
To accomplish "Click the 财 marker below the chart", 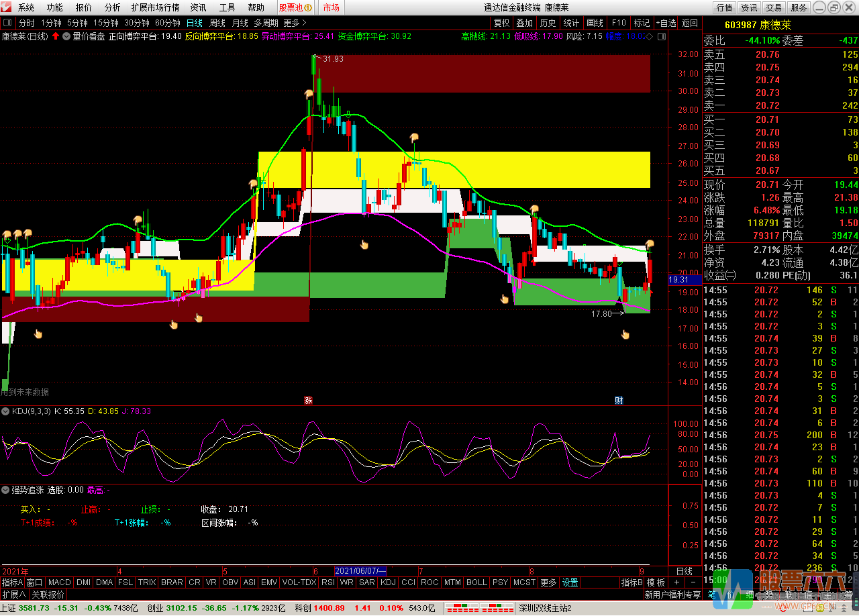I will 619,400.
